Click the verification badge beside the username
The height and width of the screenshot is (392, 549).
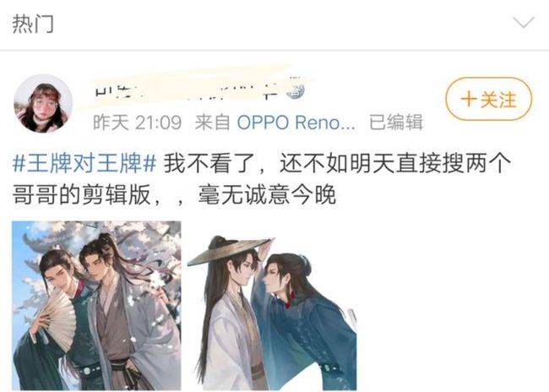click(295, 90)
